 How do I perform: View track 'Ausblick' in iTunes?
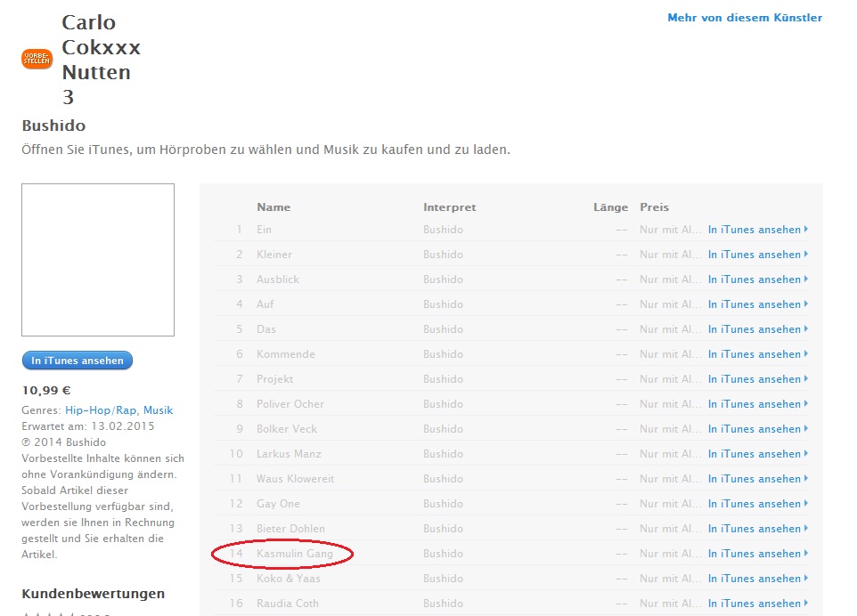(x=757, y=279)
